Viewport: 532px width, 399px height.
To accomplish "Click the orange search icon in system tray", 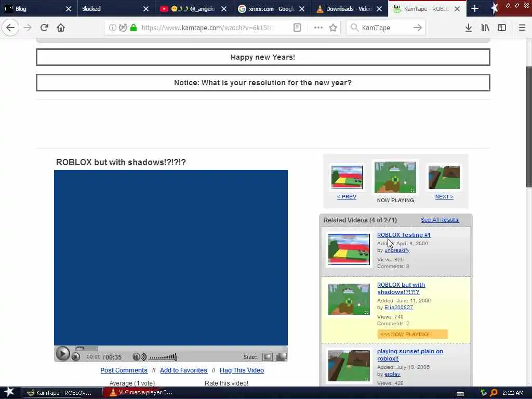I will click(x=494, y=393).
